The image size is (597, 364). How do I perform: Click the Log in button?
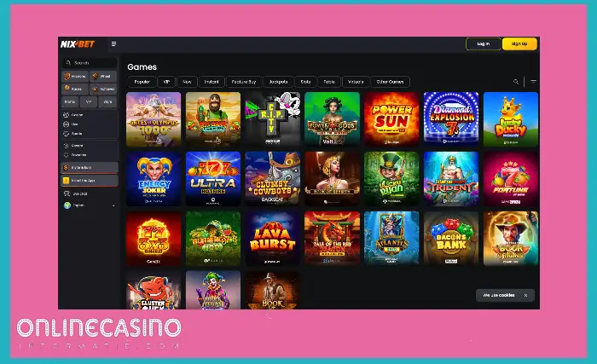[484, 44]
